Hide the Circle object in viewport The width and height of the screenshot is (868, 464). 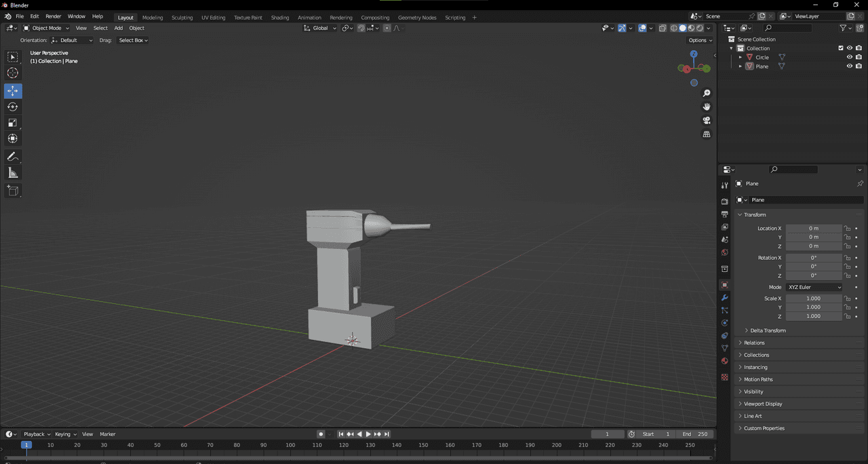[x=849, y=57]
